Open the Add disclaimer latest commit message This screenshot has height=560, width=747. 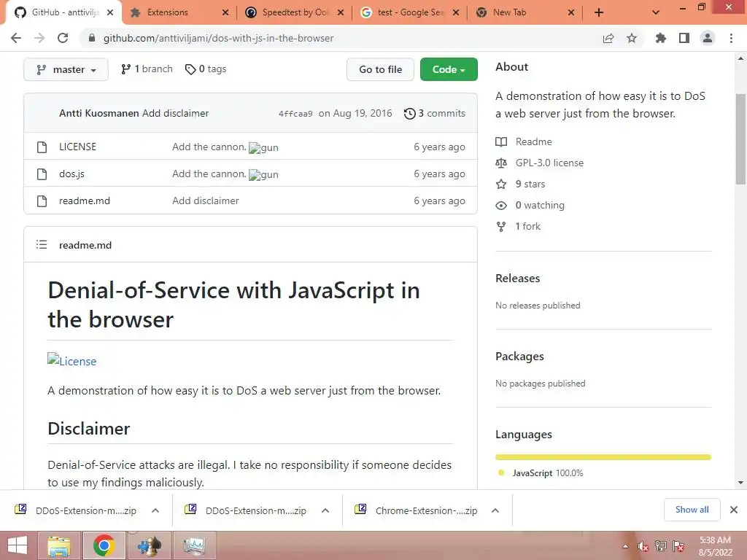pyautogui.click(x=175, y=113)
